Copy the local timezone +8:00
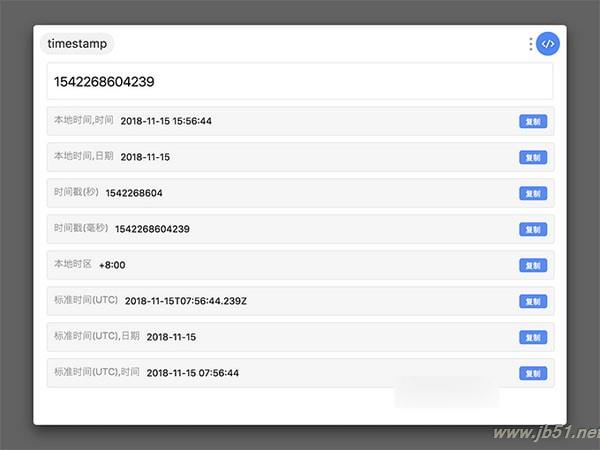 coord(533,266)
